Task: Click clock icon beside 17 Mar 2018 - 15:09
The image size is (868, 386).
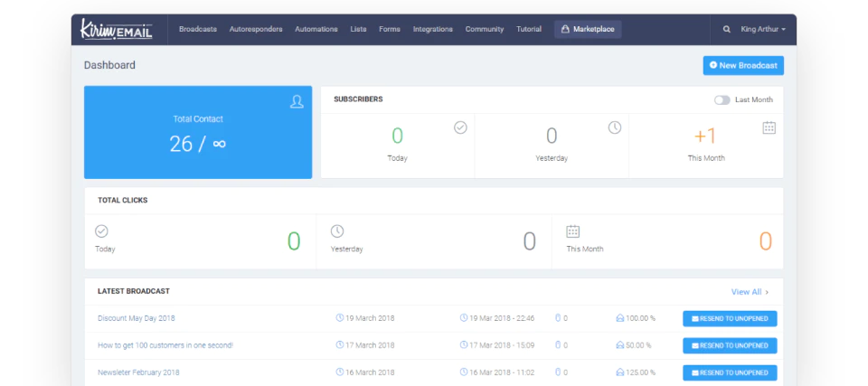Action: coord(464,345)
